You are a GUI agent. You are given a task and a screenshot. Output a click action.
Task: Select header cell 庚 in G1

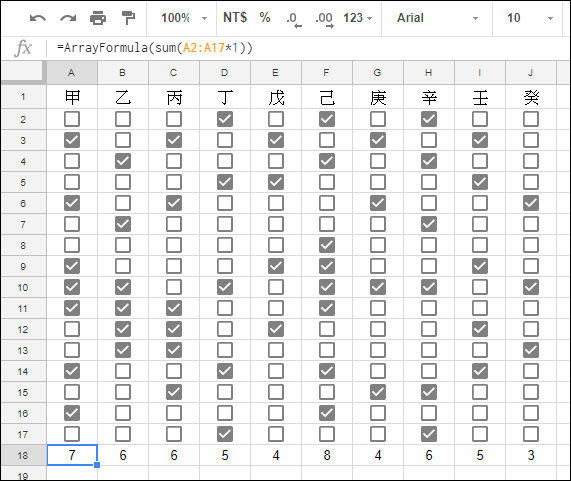coord(378,97)
